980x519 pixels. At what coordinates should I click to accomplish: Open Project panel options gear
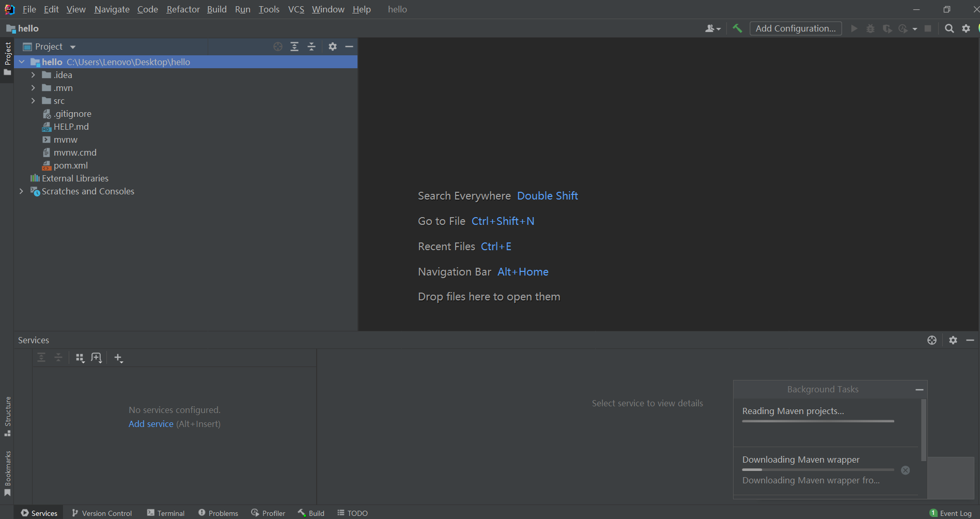(333, 47)
